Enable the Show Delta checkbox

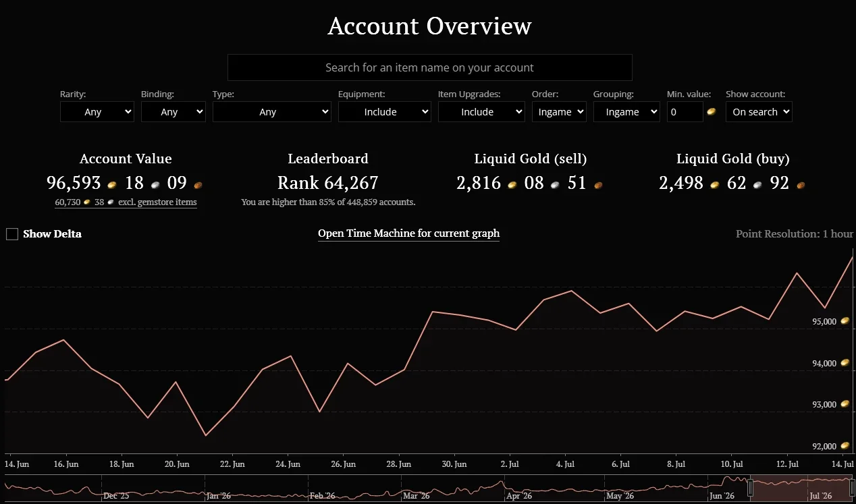(12, 234)
